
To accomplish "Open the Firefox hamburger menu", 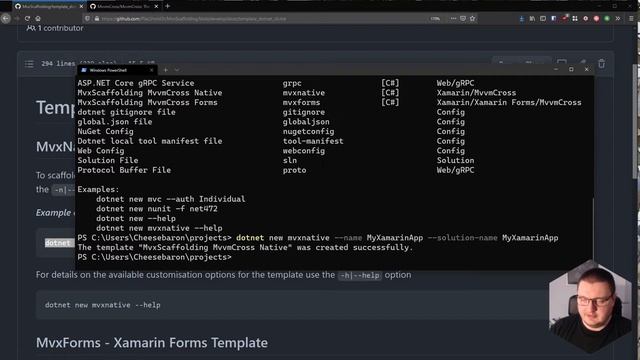I will point(631,19).
